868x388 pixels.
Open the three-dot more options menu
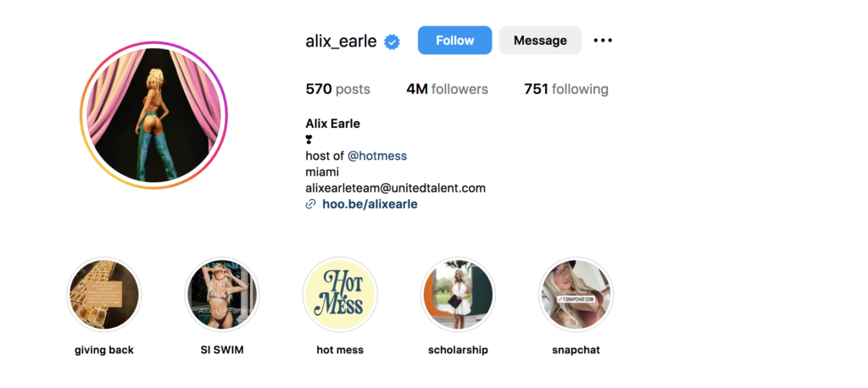[x=603, y=41]
